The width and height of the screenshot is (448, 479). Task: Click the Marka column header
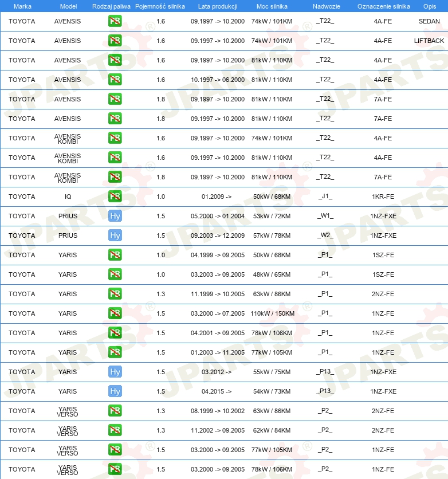click(22, 6)
